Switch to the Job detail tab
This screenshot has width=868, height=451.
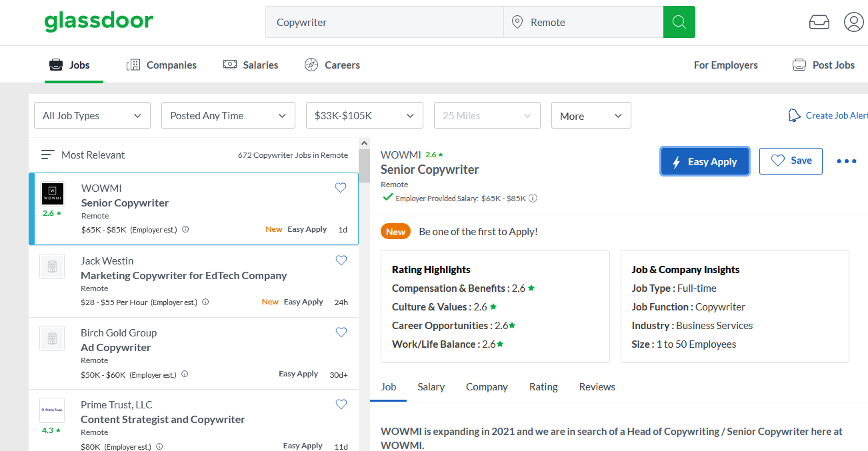click(x=388, y=387)
